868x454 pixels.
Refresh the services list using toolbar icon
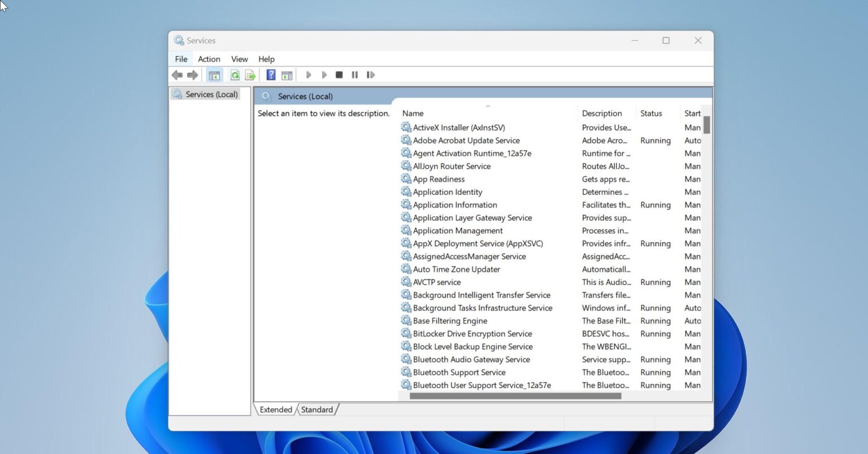[235, 75]
